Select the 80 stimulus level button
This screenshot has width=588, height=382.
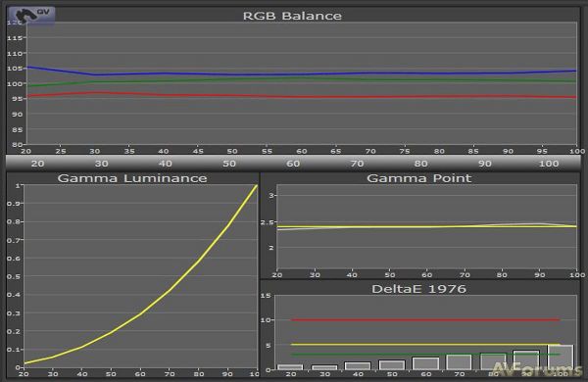420,164
